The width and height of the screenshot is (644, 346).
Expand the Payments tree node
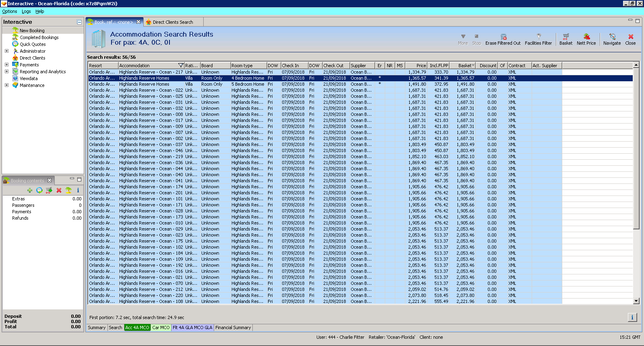click(x=6, y=65)
